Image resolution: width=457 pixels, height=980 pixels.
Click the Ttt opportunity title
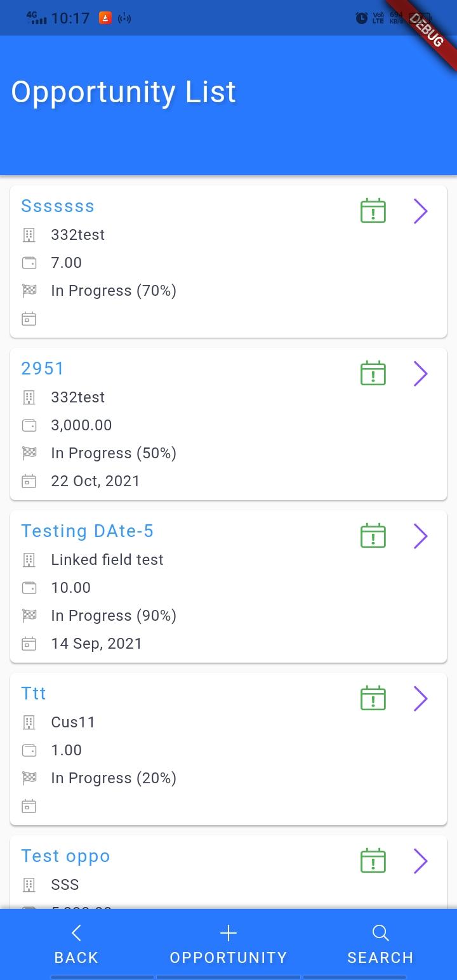(34, 694)
